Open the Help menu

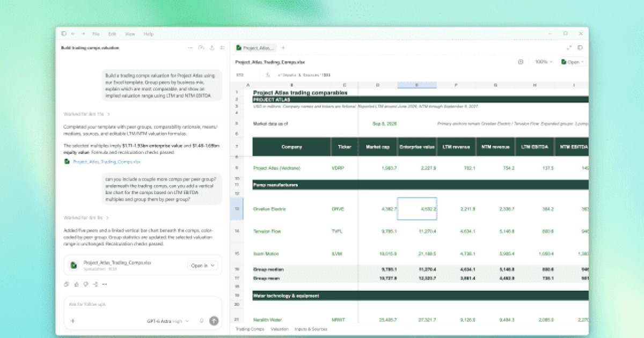pyautogui.click(x=149, y=34)
